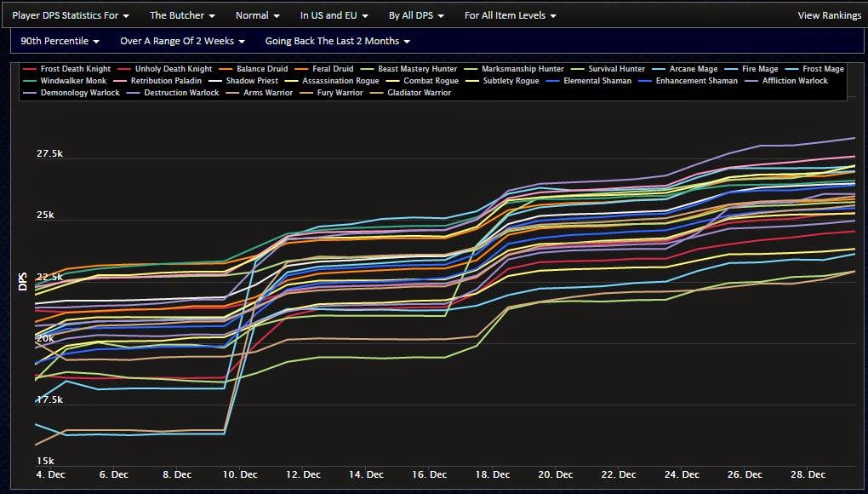Click the DPS axis title
This screenshot has height=494, width=868.
click(23, 281)
